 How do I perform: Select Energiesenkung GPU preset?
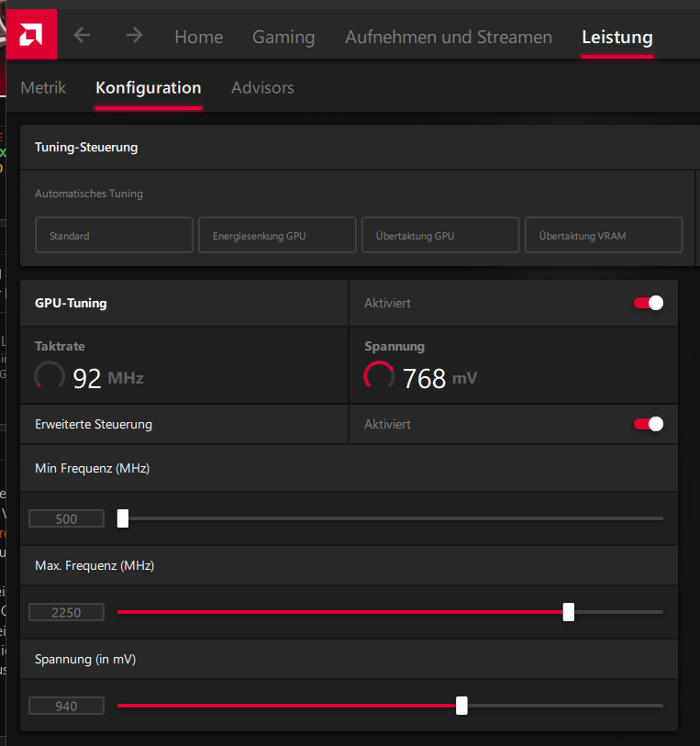pyautogui.click(x=277, y=235)
